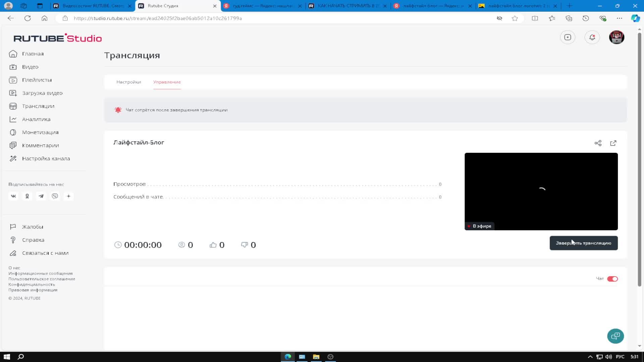Toggle the Чат (Chat) switch off

coord(612,279)
